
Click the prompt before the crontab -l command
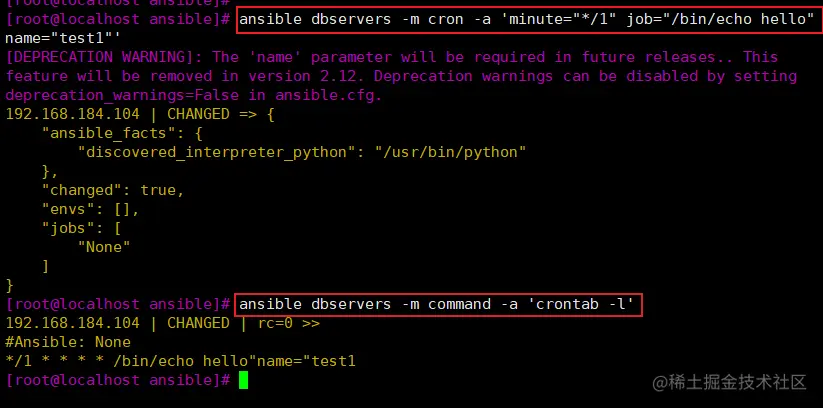point(118,304)
